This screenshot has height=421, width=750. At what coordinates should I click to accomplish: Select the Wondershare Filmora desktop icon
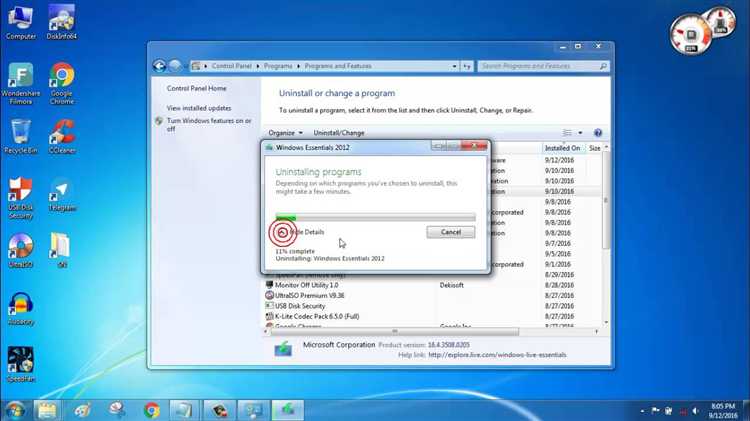[21, 84]
